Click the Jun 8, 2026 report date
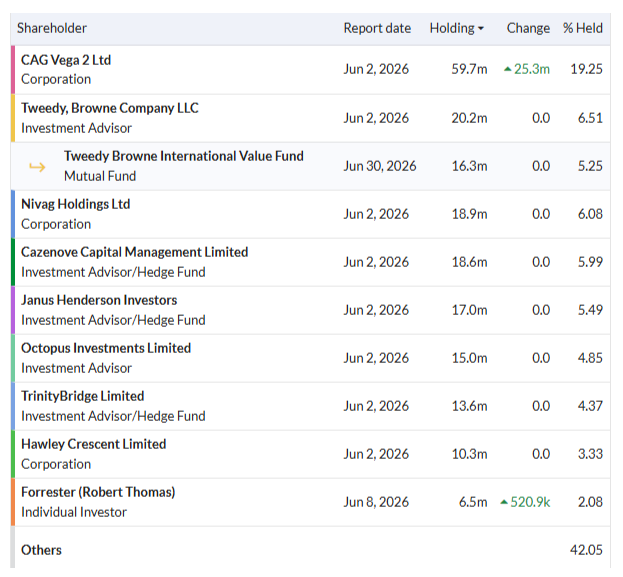 (x=376, y=502)
